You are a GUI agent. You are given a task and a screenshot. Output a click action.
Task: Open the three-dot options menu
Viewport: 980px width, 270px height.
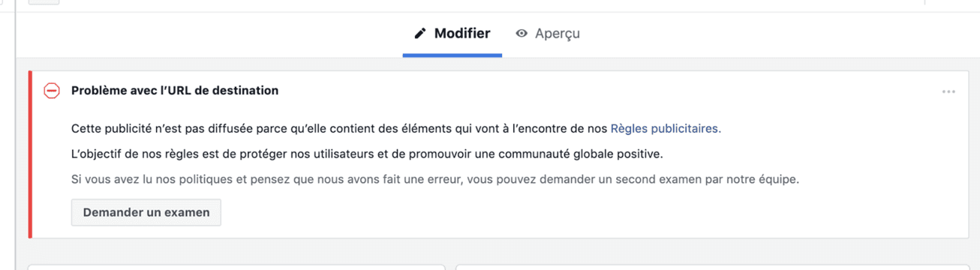(948, 91)
